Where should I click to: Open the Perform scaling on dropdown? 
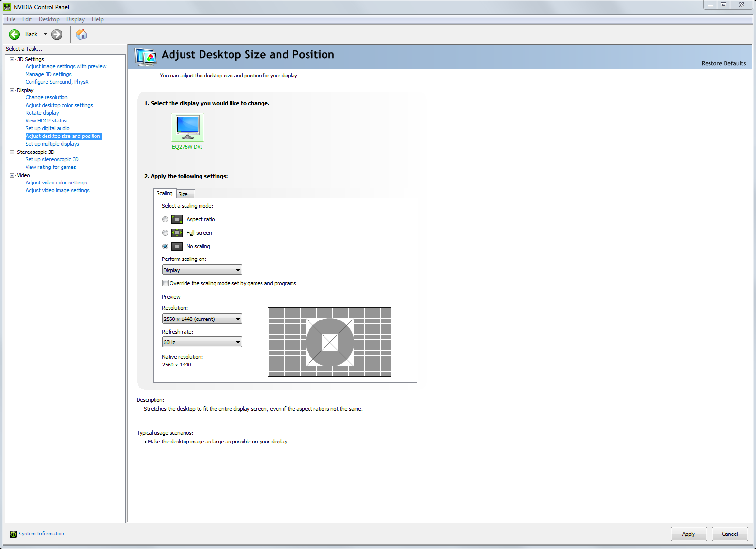pos(202,270)
